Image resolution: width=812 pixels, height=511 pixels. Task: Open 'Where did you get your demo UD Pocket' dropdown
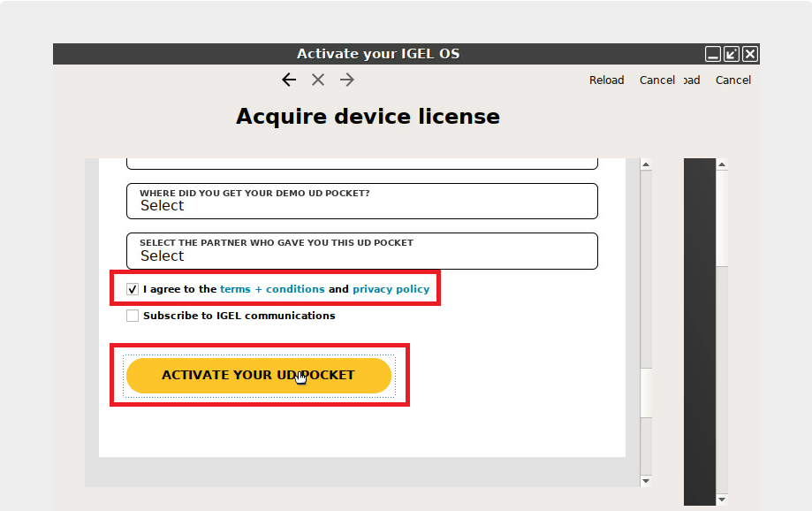click(362, 202)
